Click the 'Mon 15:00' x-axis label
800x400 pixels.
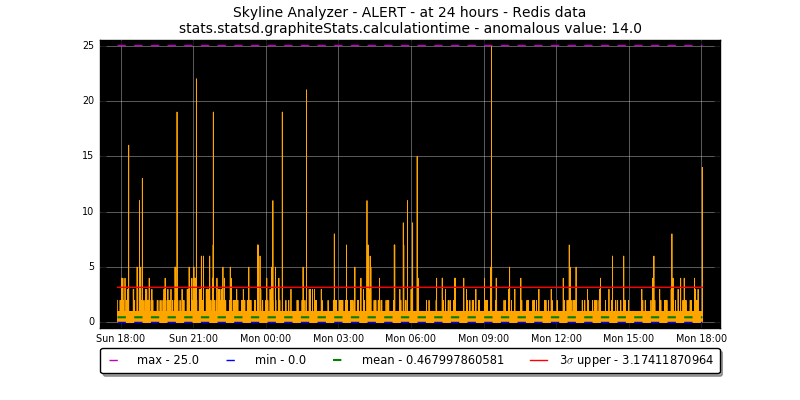click(629, 338)
